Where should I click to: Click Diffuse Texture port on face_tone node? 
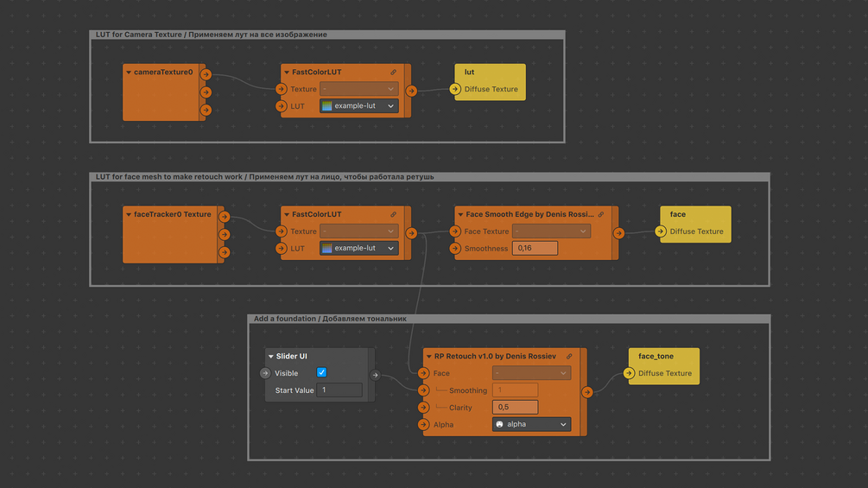pyautogui.click(x=629, y=373)
